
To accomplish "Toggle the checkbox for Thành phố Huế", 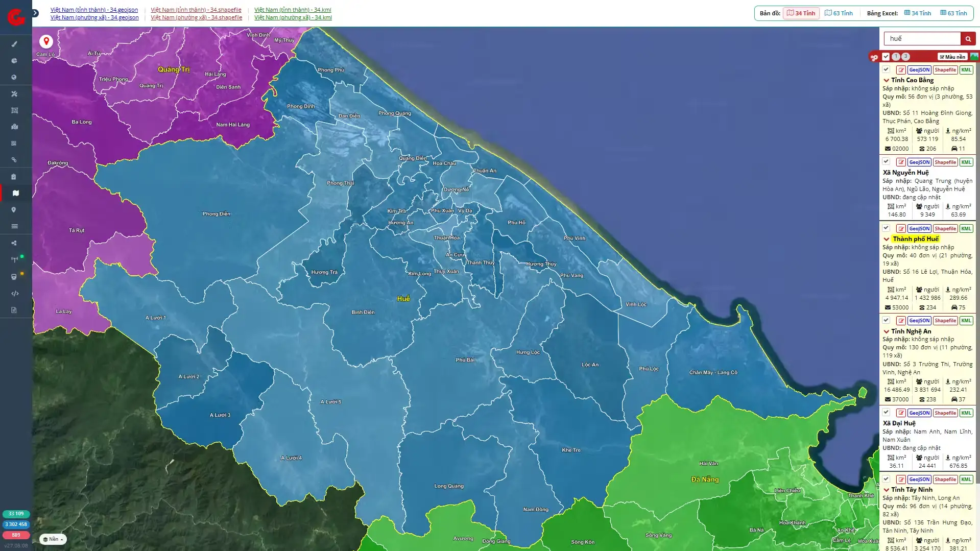I will coord(886,228).
